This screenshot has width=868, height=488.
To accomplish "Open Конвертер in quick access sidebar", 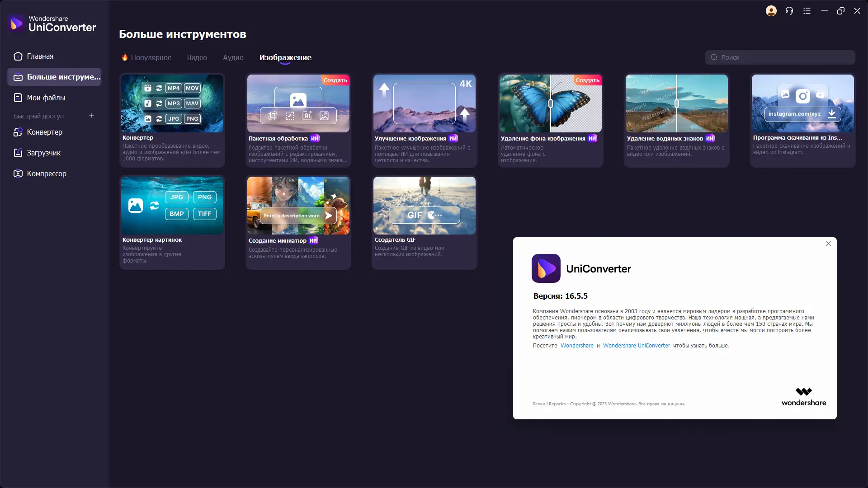I will coord(44,132).
